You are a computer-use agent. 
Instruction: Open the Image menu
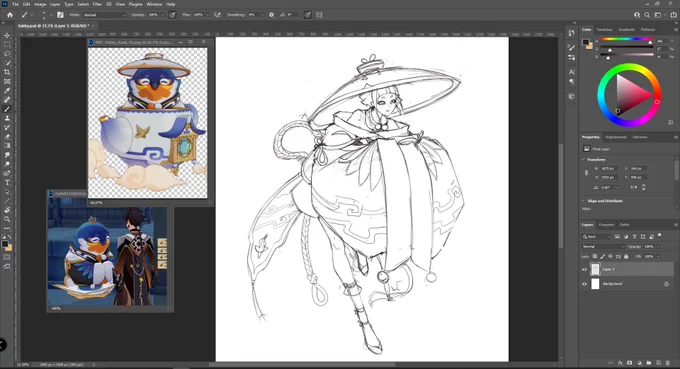40,4
